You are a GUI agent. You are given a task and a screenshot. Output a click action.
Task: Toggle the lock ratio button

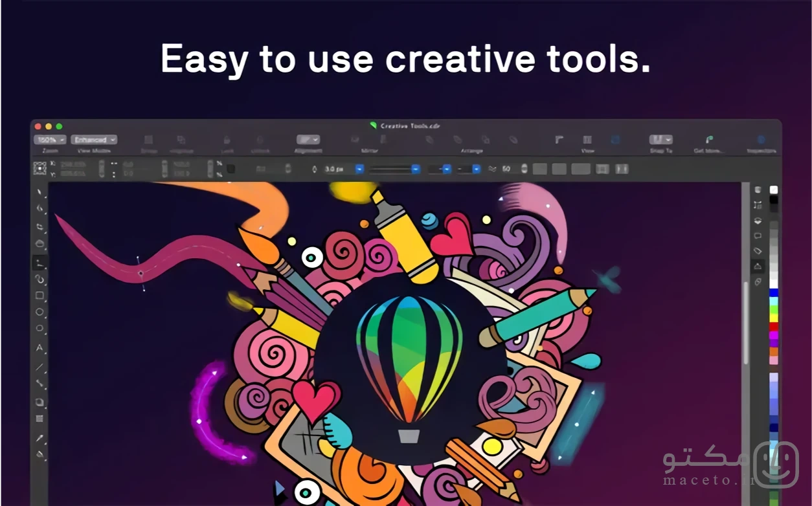[x=231, y=169]
